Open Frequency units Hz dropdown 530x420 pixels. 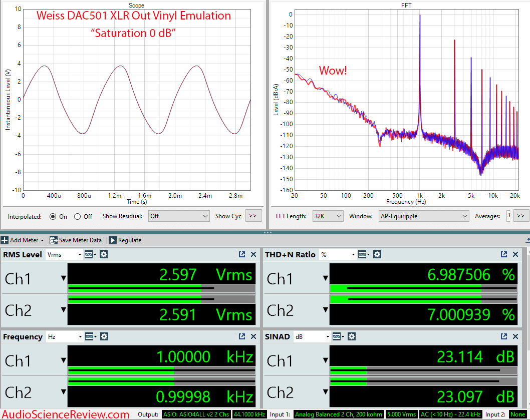pos(64,337)
